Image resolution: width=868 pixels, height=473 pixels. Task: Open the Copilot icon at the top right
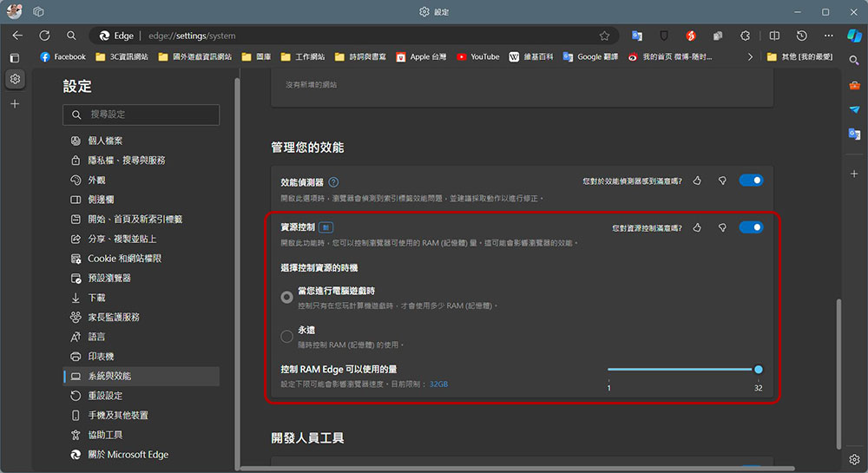tap(854, 36)
